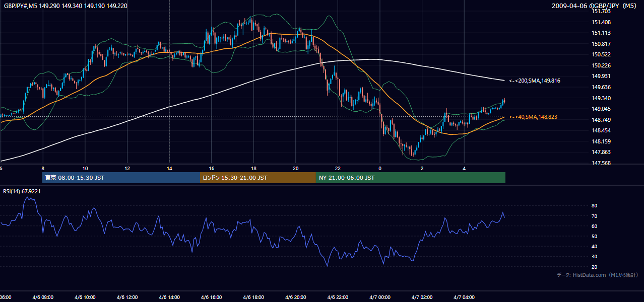Click hour label 22 under price chart
Screen dimensions: 644x302
click(x=338, y=168)
